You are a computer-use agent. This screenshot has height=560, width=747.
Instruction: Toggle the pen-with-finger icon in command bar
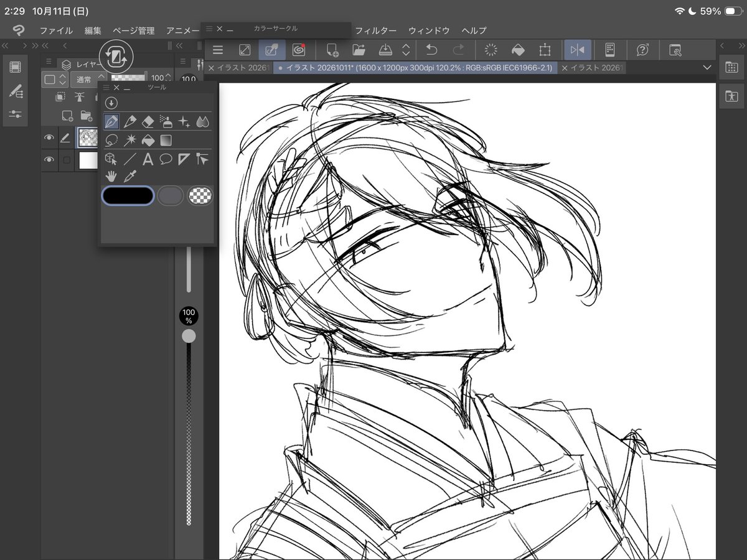(x=272, y=50)
